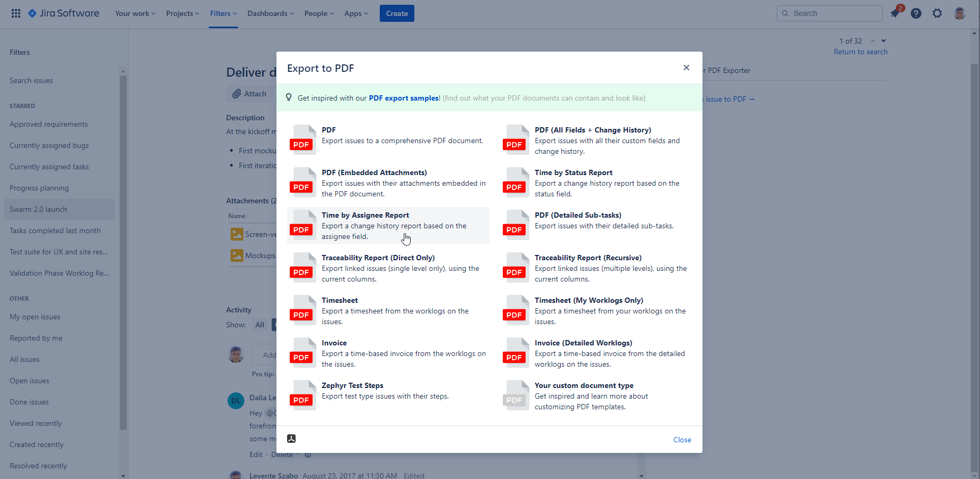
Task: Open the Filters dropdown menu
Action: (x=223, y=13)
